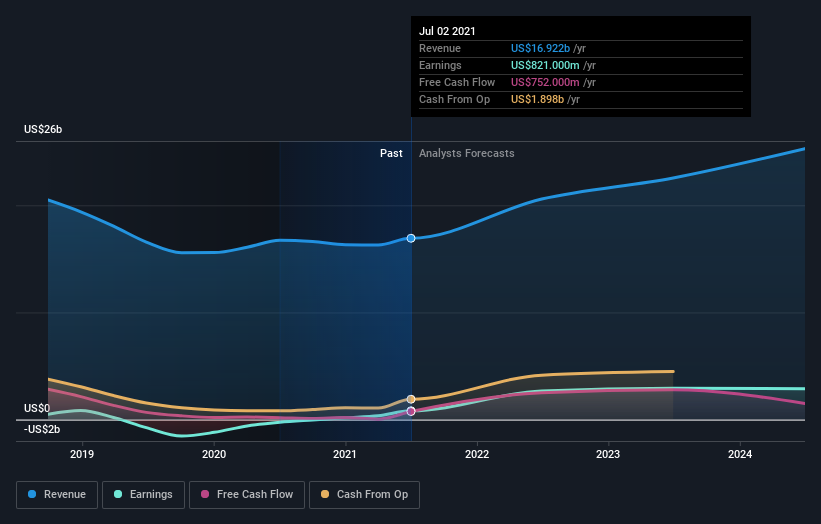Toggle the Revenue series legend button

point(57,495)
